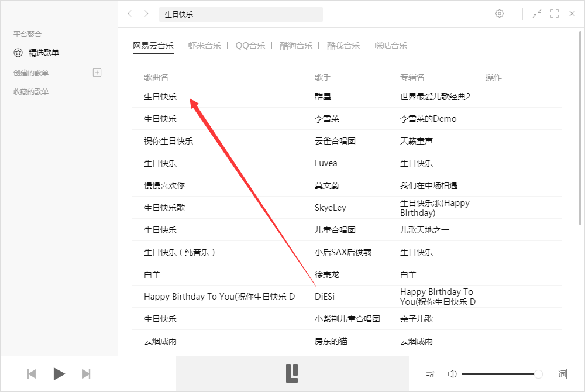Enter fullscreen with the expand icon
Image resolution: width=585 pixels, height=392 pixels.
click(555, 13)
